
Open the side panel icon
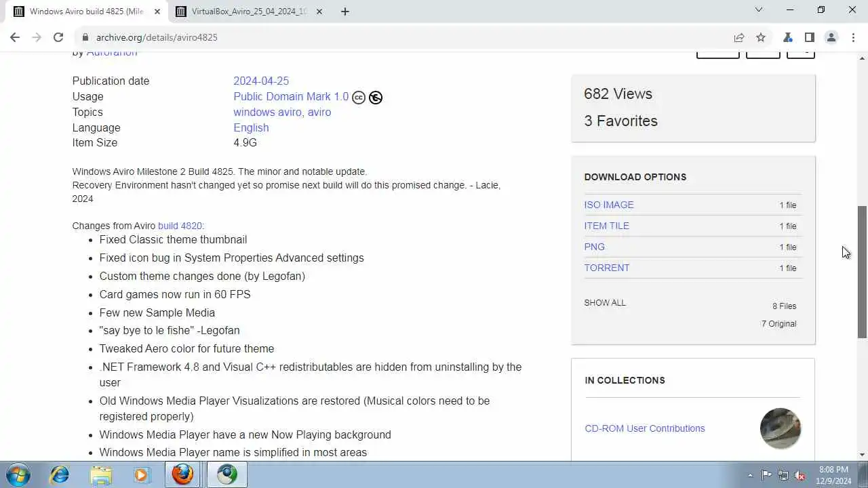(810, 37)
